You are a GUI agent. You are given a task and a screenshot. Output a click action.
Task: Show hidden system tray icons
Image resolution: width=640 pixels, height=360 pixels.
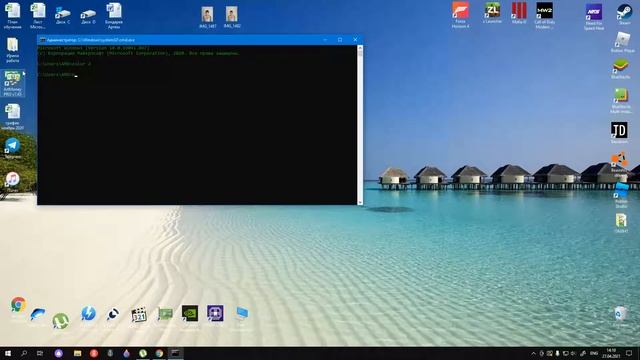point(533,353)
